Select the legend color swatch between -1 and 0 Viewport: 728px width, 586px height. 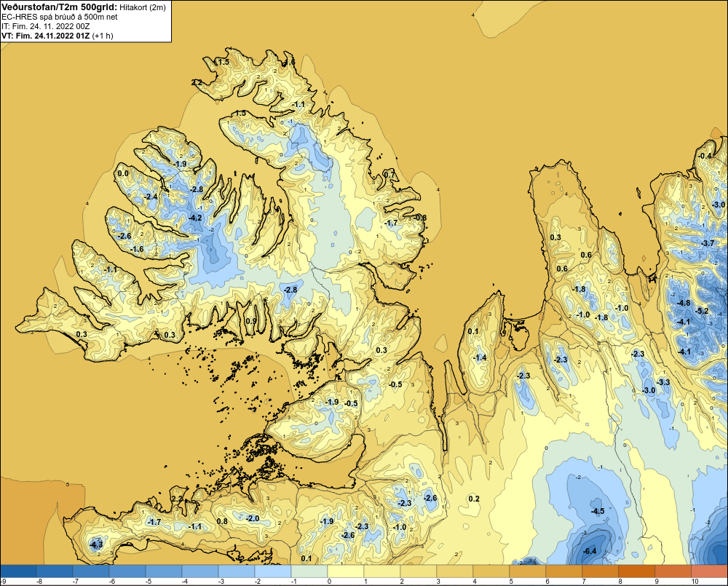point(309,571)
